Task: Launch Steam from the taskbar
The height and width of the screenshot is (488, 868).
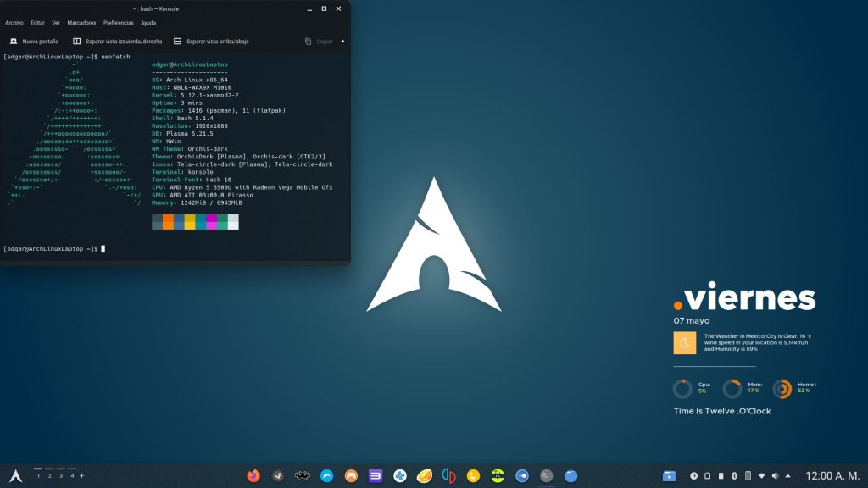Action: click(x=278, y=475)
